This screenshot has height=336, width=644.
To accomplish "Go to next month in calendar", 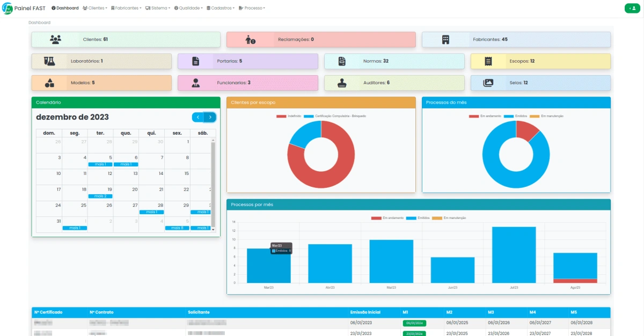I will tap(210, 117).
